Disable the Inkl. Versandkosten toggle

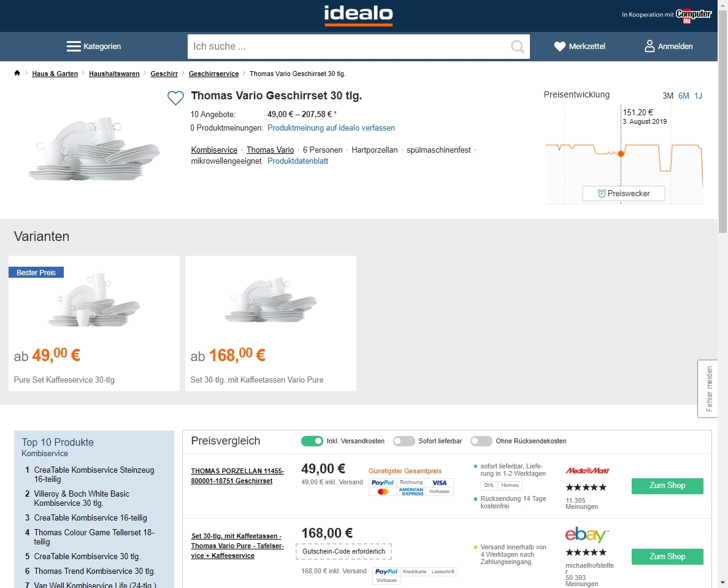click(312, 441)
